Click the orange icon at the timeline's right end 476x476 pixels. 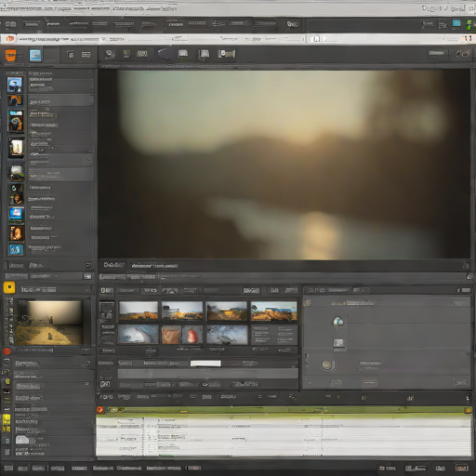coord(468,410)
